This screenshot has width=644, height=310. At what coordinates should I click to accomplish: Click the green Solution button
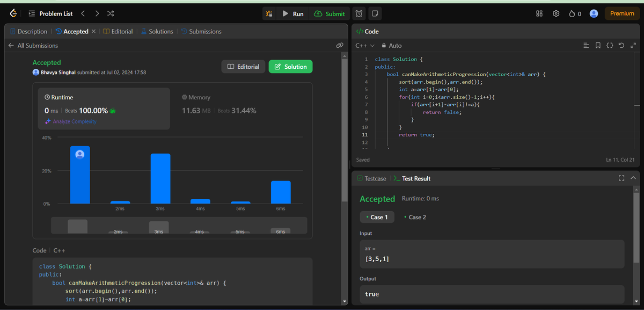point(290,67)
